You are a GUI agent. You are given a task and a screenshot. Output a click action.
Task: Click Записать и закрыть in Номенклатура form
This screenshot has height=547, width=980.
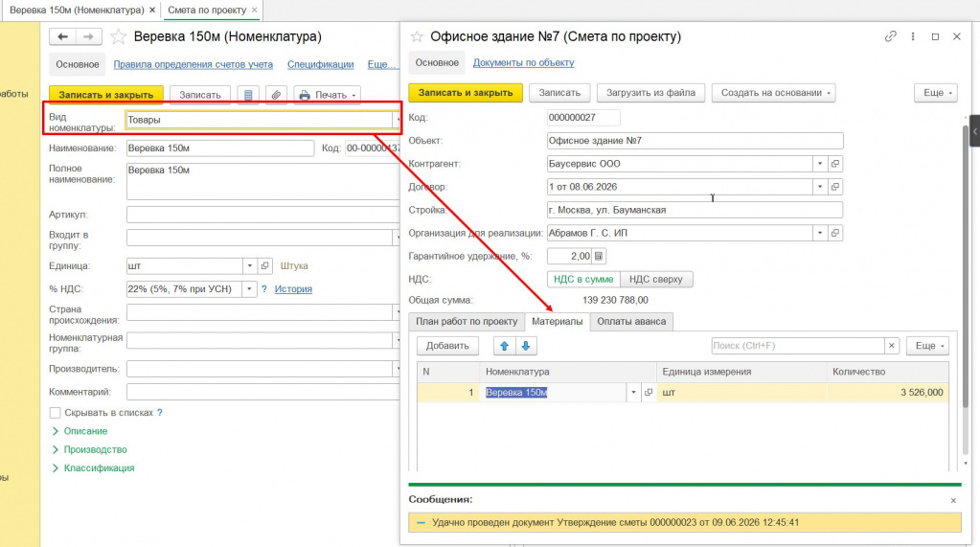pos(106,95)
